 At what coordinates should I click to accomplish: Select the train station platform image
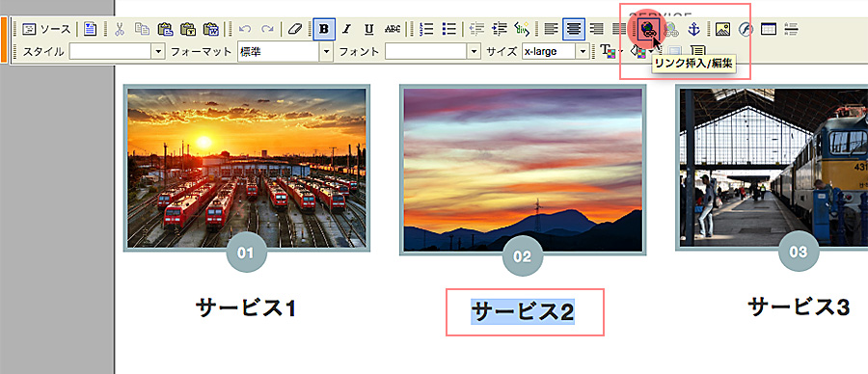772,167
